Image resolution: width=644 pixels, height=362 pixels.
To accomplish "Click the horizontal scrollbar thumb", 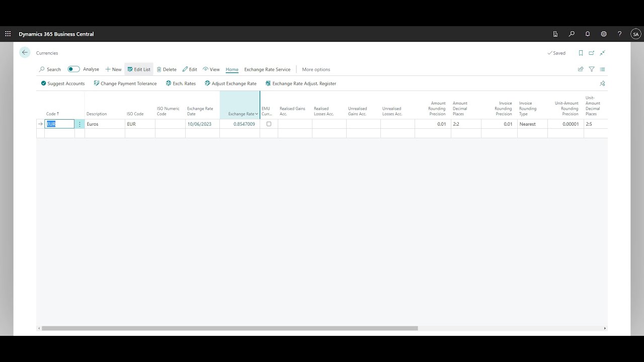I will 230,328.
